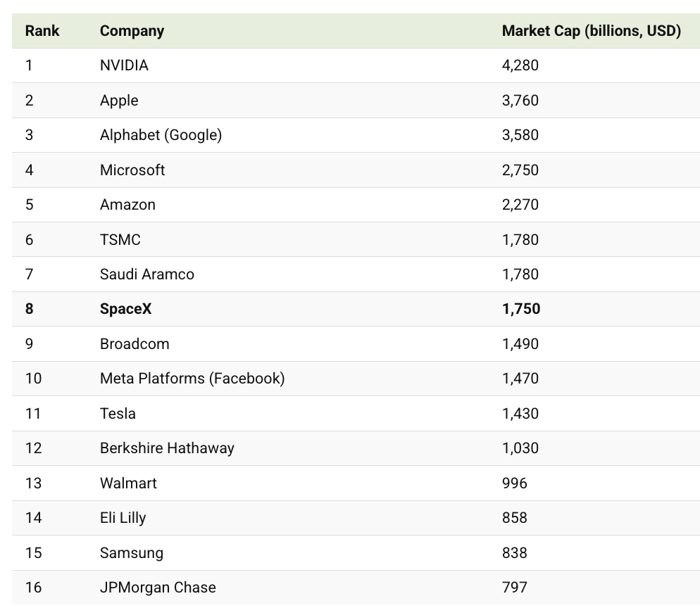This screenshot has width=700, height=608.
Task: Click the Microsoft row name
Action: pyautogui.click(x=132, y=170)
